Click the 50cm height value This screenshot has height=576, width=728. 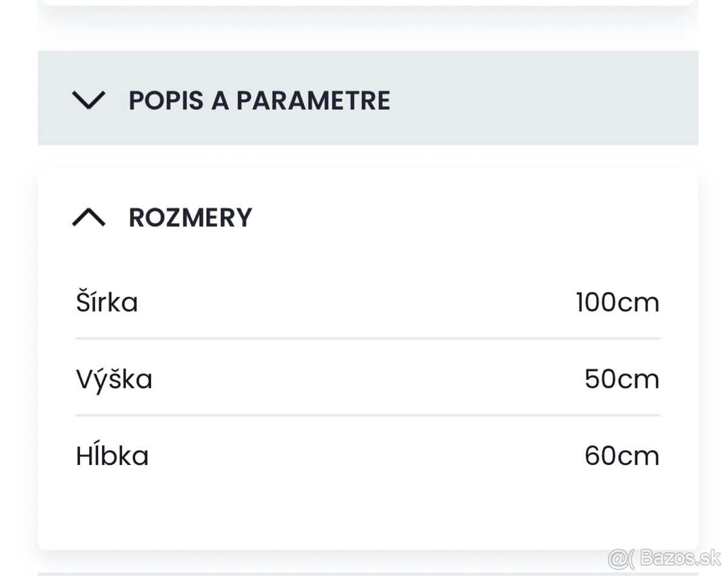[x=621, y=380]
